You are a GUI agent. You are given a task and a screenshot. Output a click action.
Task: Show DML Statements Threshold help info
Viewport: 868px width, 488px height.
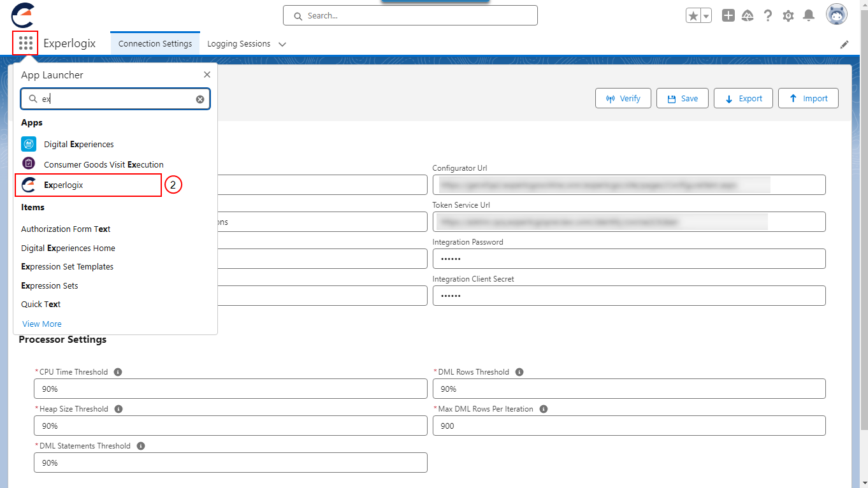141,446
